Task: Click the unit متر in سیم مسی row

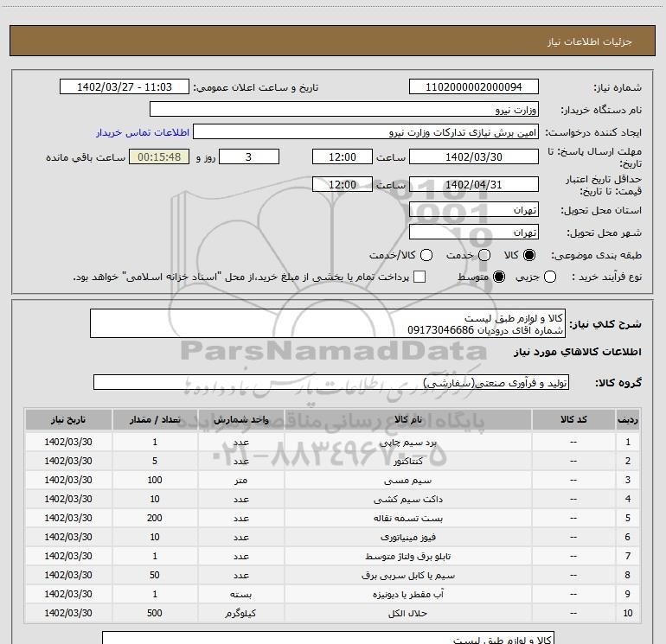Action: 240,480
